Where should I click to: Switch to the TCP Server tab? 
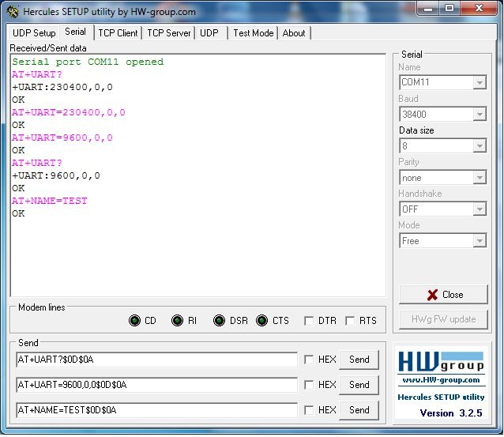(169, 33)
